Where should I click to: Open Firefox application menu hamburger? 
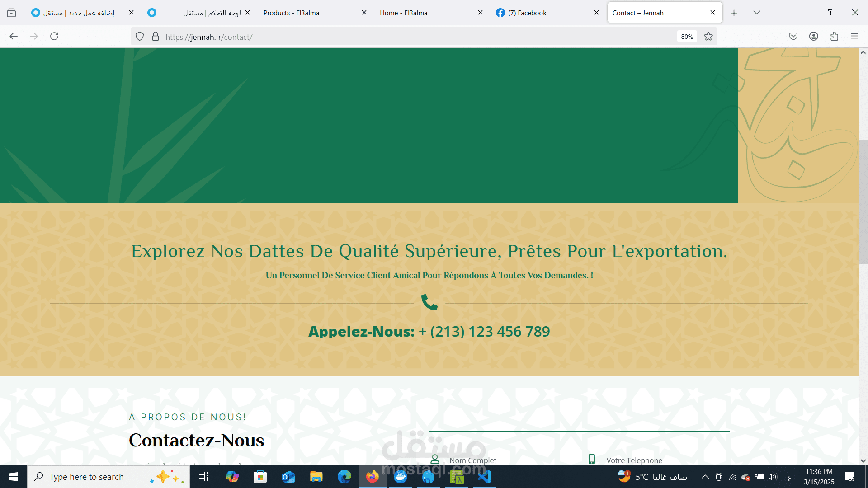pos(854,36)
